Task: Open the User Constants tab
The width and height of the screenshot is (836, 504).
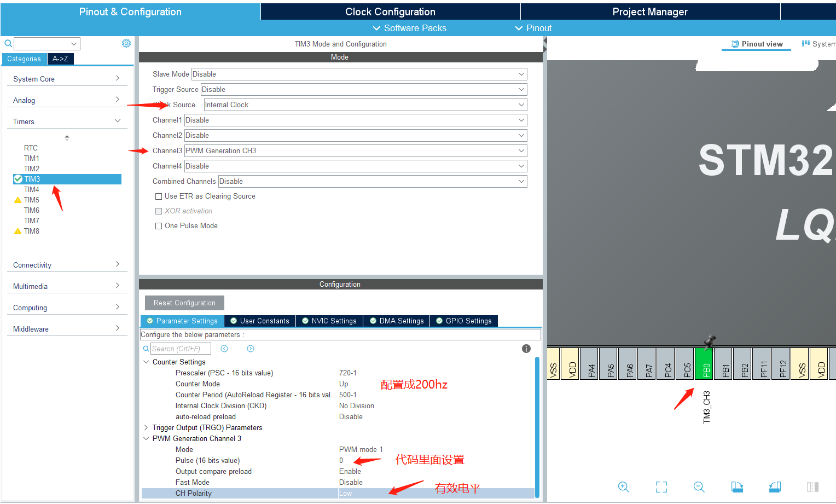Action: coord(260,321)
